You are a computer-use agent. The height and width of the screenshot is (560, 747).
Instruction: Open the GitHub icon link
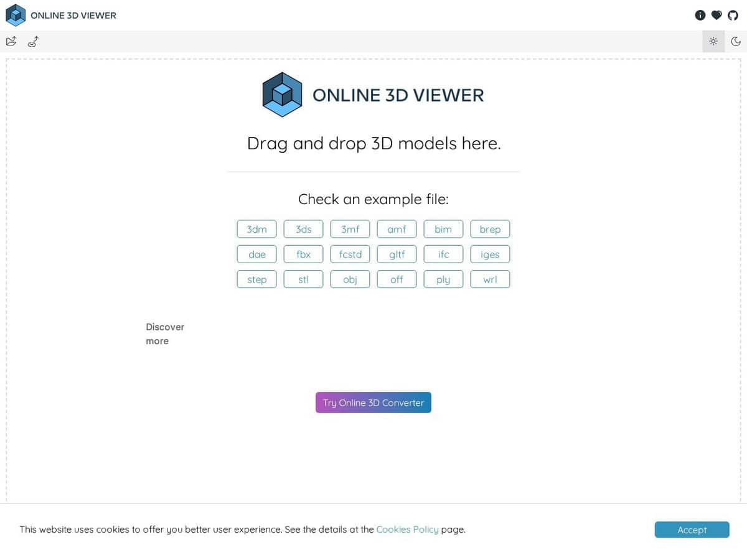pos(733,15)
